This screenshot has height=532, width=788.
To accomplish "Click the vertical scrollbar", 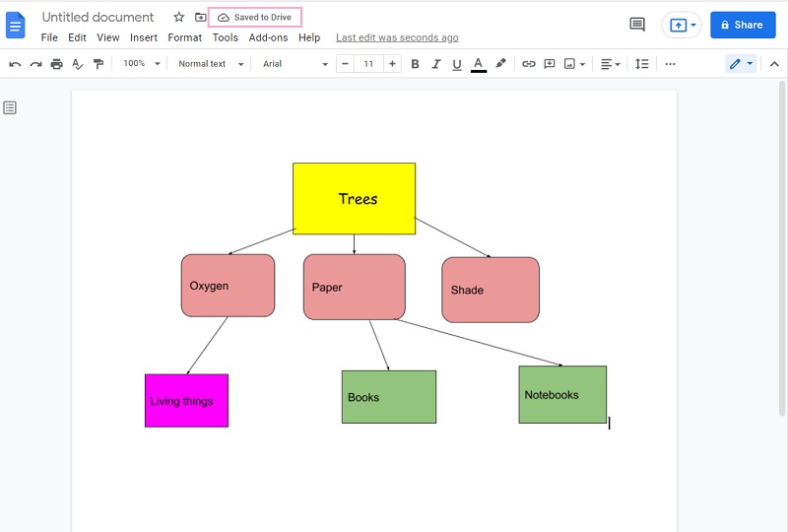I will coord(782,247).
